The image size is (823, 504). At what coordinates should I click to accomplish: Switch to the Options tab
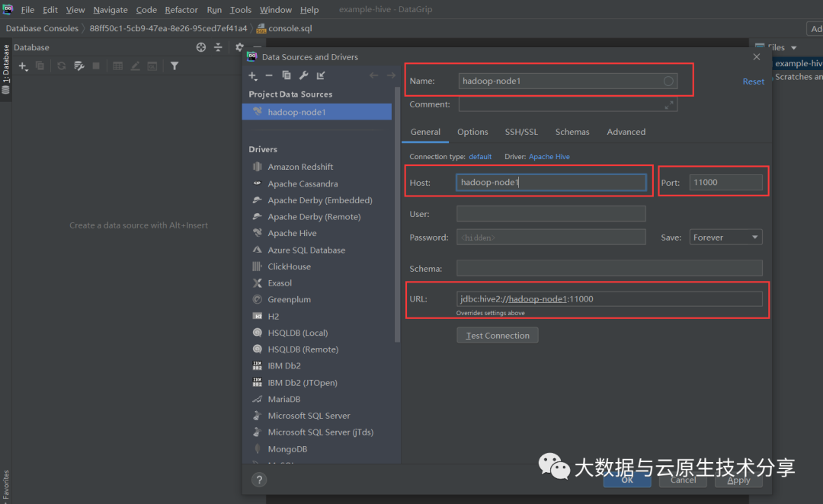tap(472, 132)
